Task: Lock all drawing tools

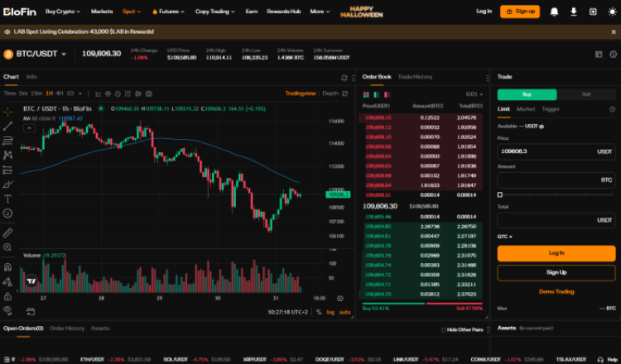Action: [7, 296]
